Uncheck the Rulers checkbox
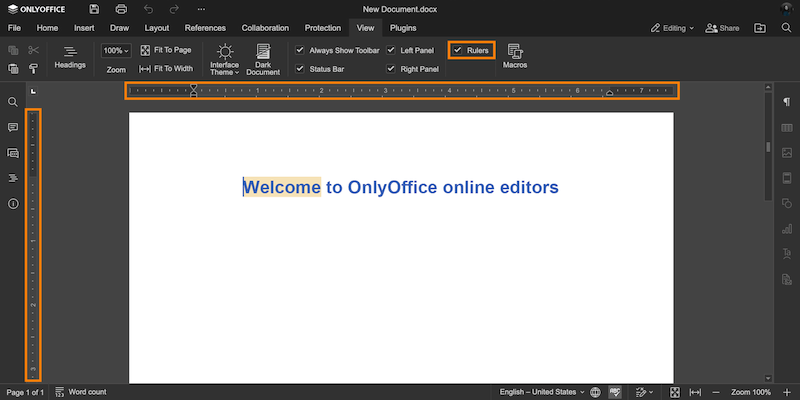The width and height of the screenshot is (800, 400). click(x=458, y=49)
